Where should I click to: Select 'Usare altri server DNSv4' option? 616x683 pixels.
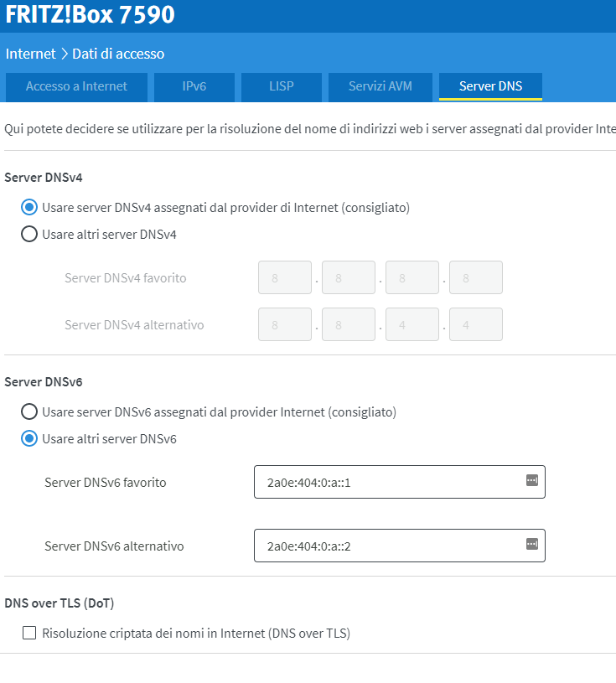pyautogui.click(x=29, y=234)
